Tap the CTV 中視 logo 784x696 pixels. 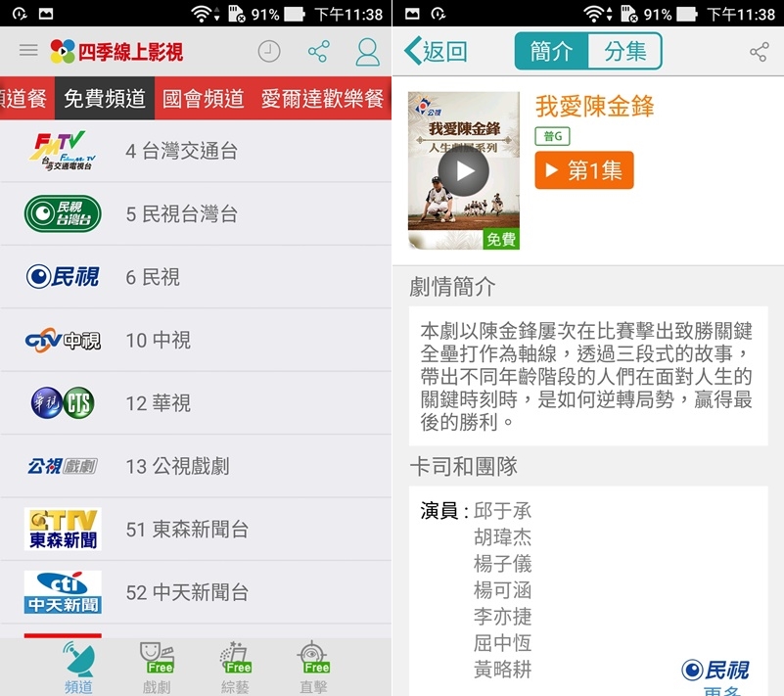point(63,340)
